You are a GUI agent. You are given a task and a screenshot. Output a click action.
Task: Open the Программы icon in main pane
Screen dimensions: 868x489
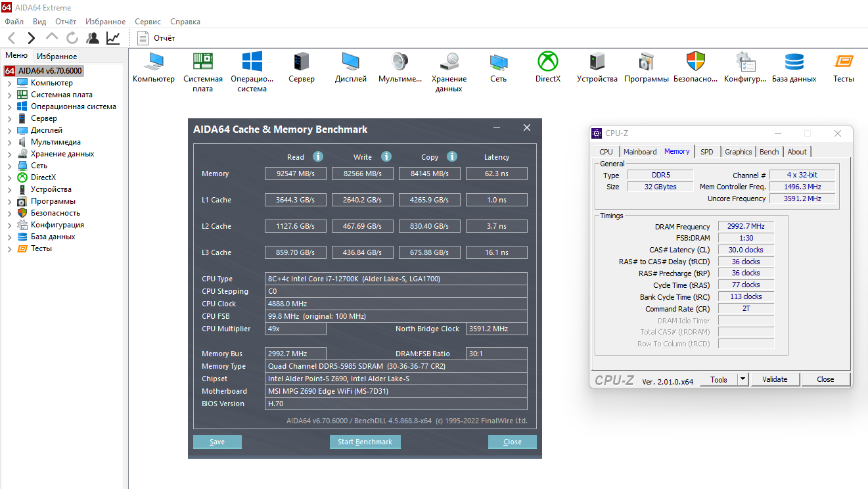click(x=647, y=62)
